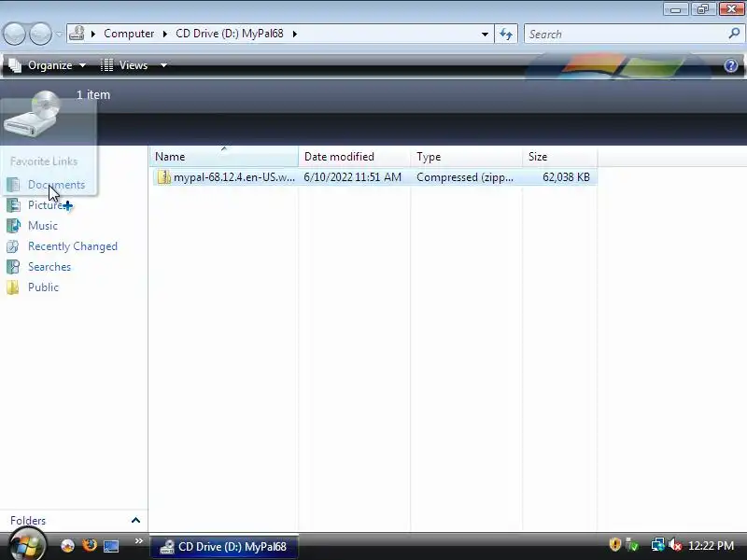747x560 pixels.
Task: Click the Windows Start orb
Action: click(27, 545)
